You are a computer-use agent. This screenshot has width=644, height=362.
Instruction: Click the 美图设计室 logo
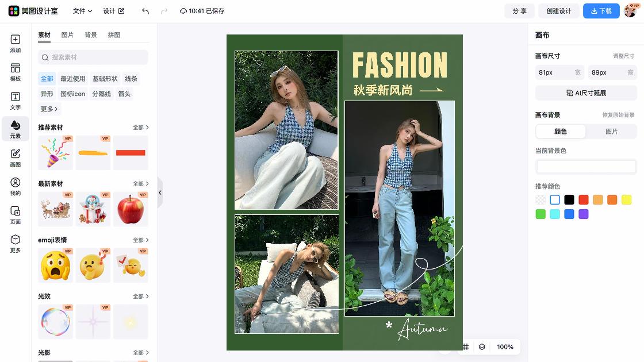coord(33,11)
